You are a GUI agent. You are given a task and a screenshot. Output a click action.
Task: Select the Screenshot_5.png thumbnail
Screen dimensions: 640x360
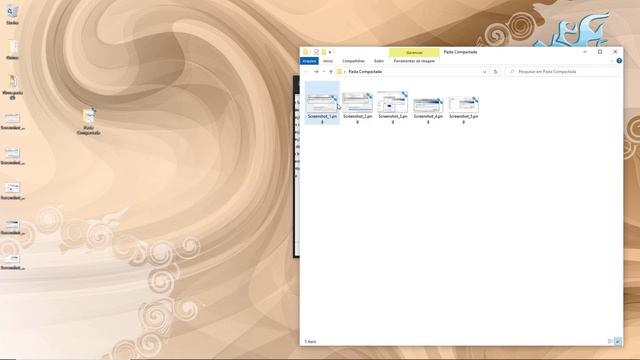click(463, 104)
